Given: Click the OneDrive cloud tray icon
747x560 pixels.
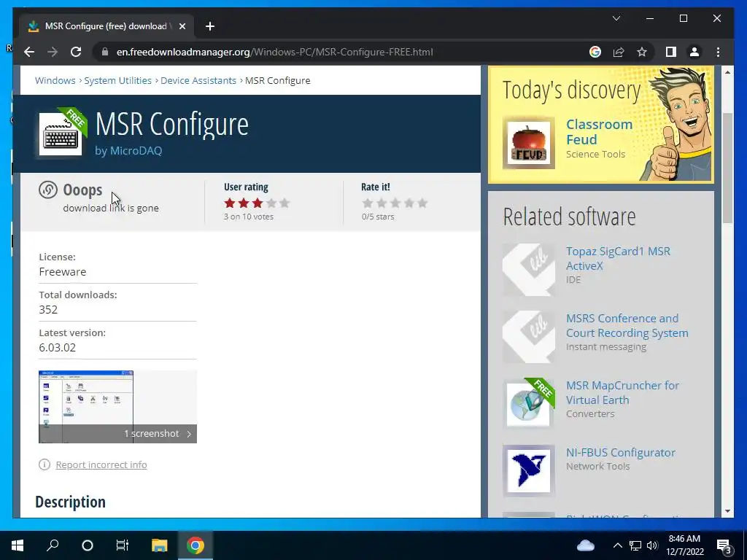Looking at the screenshot, I should pos(586,545).
